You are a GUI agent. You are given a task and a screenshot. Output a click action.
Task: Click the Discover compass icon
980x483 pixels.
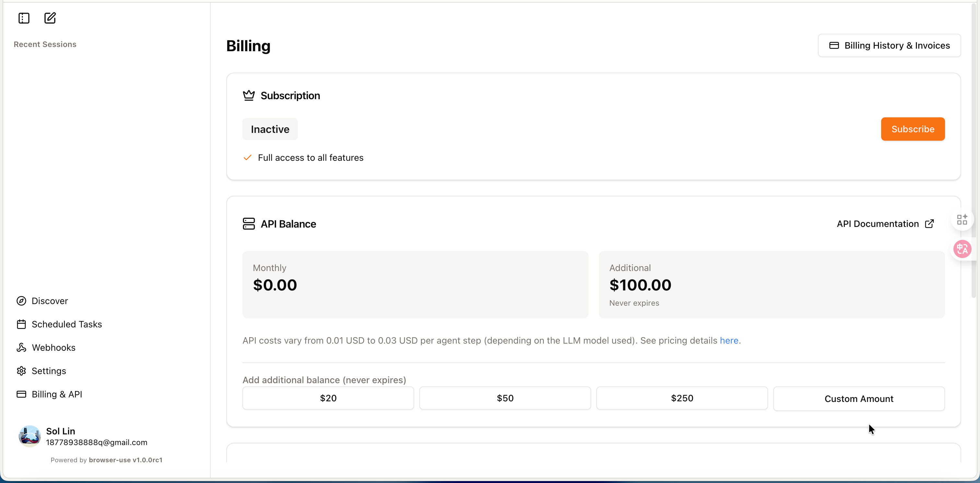pyautogui.click(x=21, y=301)
